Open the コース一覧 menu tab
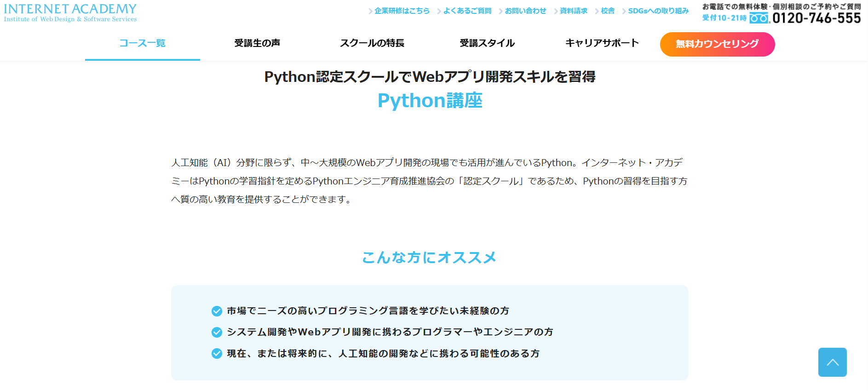868x391 pixels. point(143,43)
